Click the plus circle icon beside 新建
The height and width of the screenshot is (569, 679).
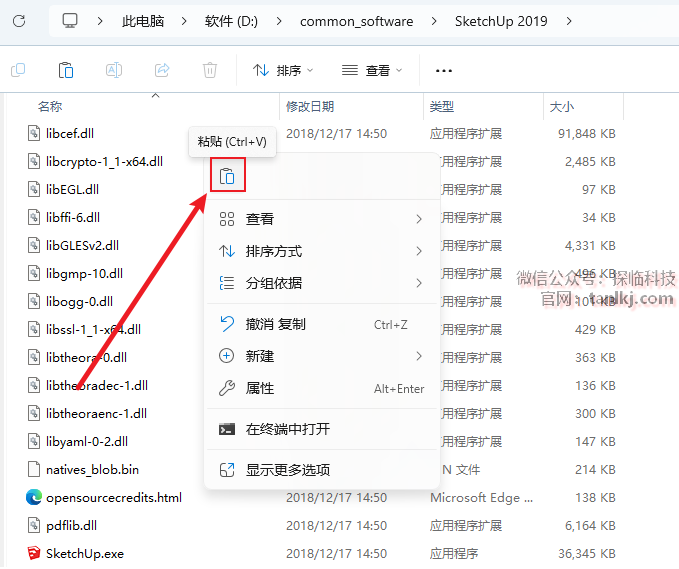point(227,356)
